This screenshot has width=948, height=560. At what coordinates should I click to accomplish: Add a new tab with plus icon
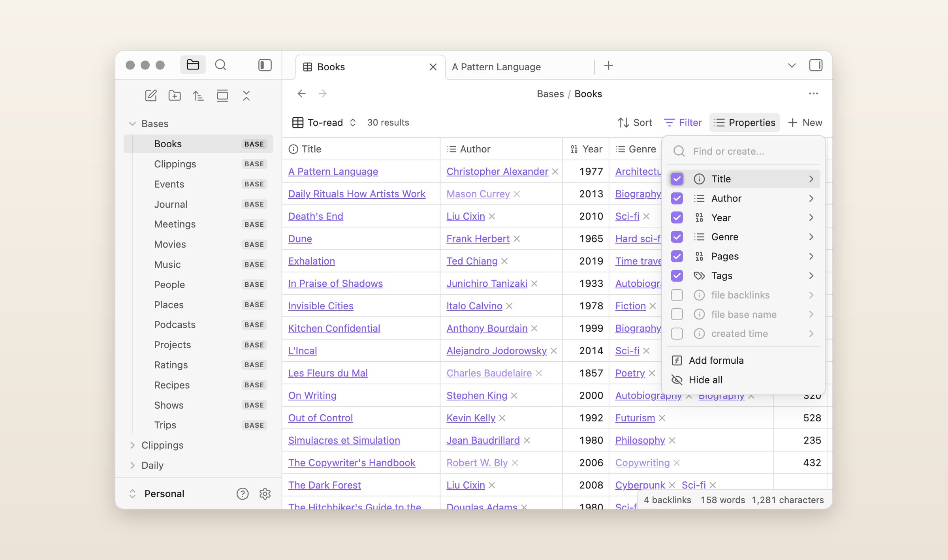click(x=609, y=66)
